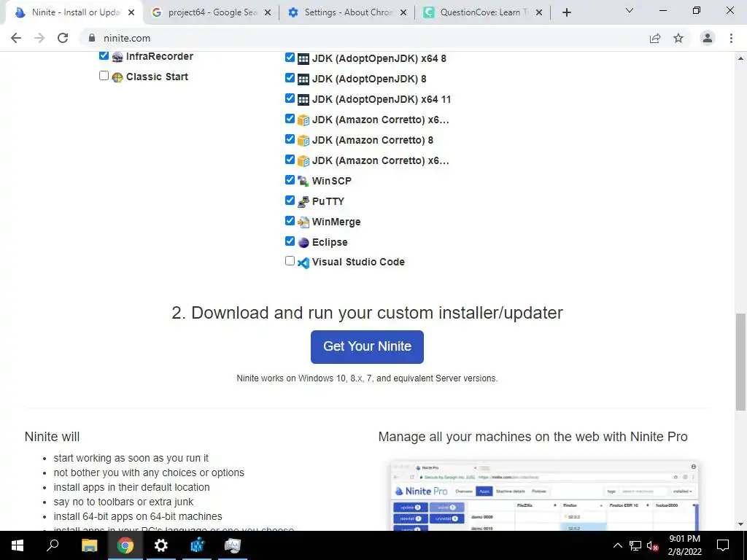Click the Chrome icon in the taskbar
The image size is (747, 560).
[x=125, y=545]
